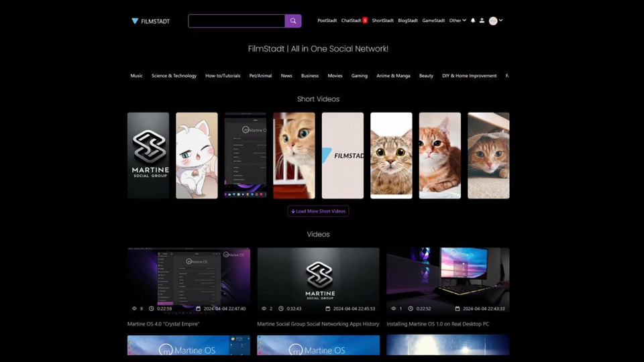The width and height of the screenshot is (644, 362).
Task: Click title Martine OS 4.0 "Crystal Empire"
Action: point(164,324)
